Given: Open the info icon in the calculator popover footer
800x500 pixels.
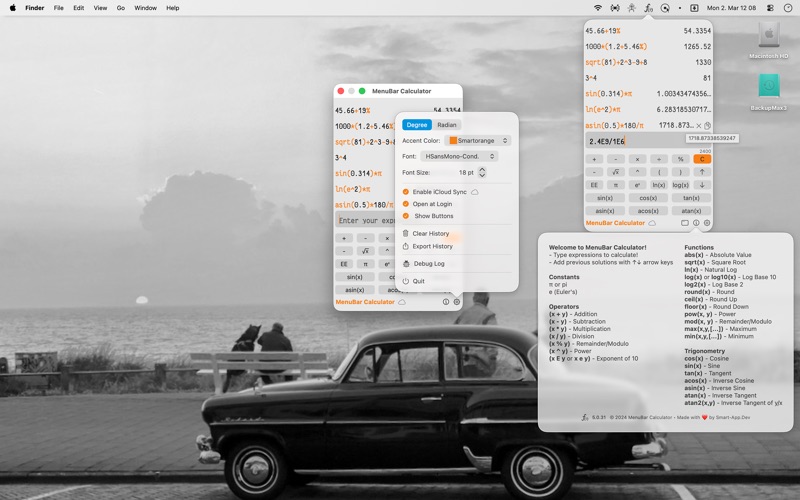Looking at the screenshot, I should (x=696, y=223).
